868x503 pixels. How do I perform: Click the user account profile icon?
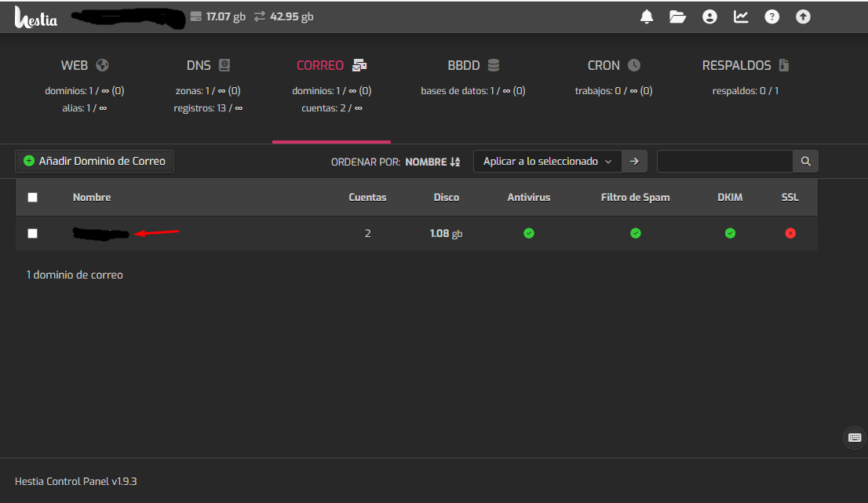coord(709,16)
